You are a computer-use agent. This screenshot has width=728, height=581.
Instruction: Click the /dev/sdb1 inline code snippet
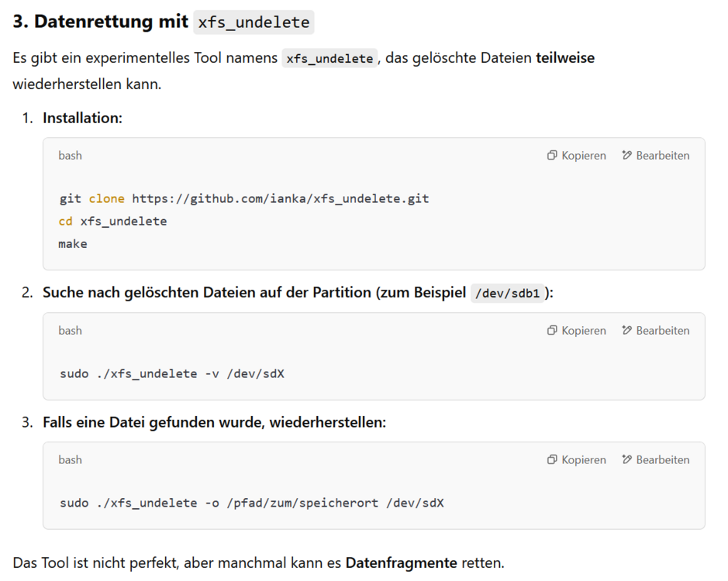tap(507, 294)
